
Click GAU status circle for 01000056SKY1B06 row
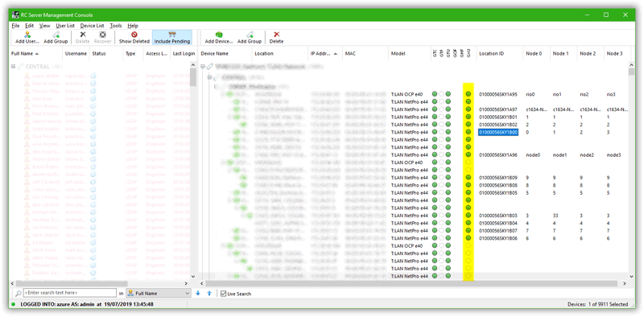coord(469,238)
